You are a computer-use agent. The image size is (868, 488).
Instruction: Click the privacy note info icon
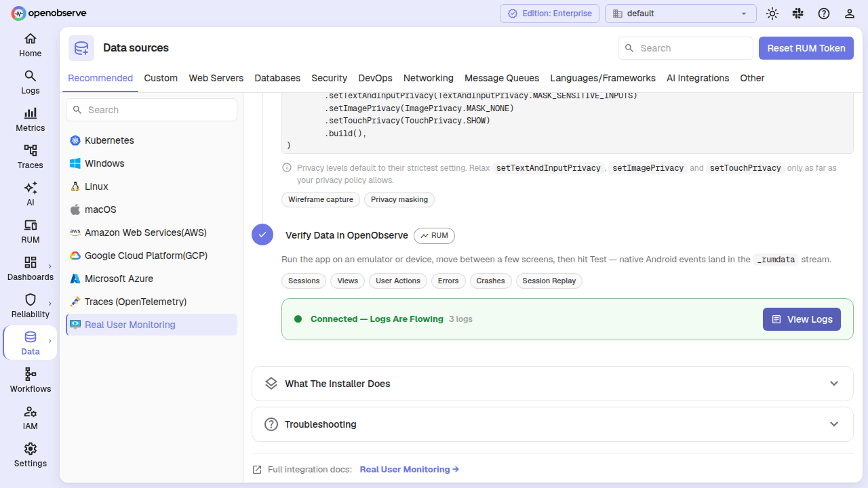(x=287, y=167)
